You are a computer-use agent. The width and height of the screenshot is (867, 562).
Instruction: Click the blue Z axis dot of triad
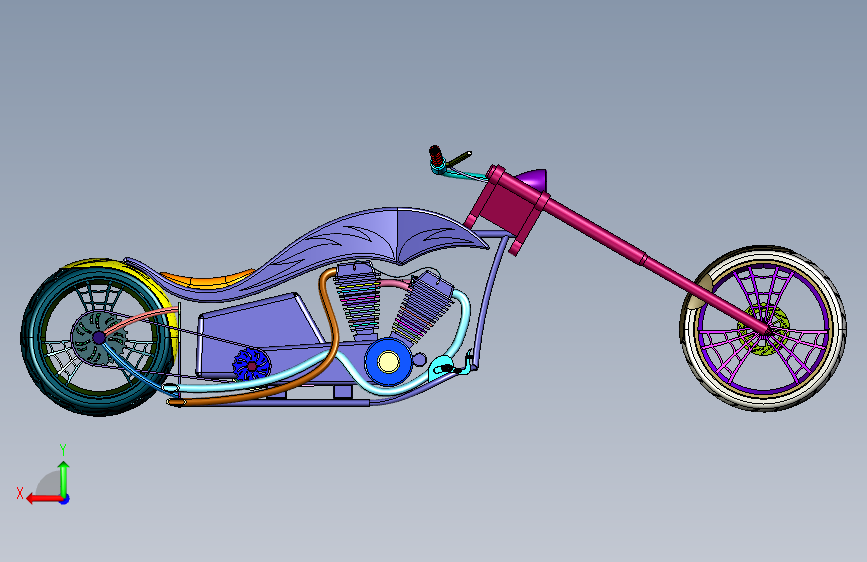pyautogui.click(x=65, y=499)
